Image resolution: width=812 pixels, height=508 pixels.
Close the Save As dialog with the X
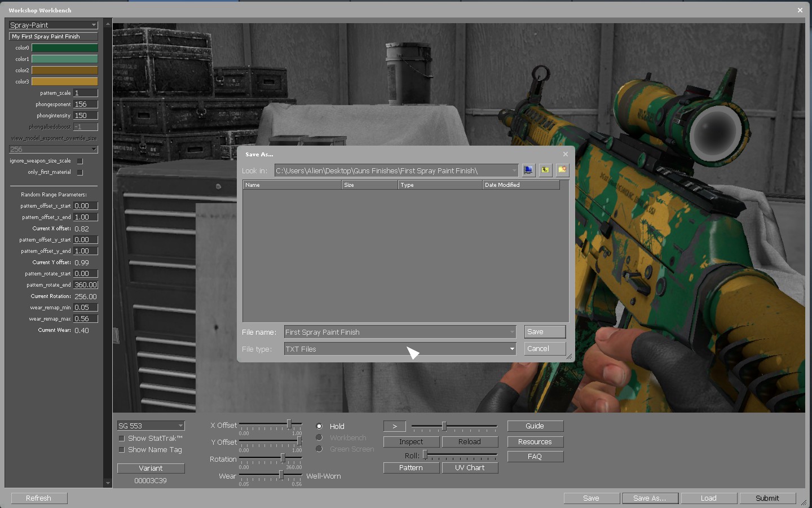[x=566, y=154]
